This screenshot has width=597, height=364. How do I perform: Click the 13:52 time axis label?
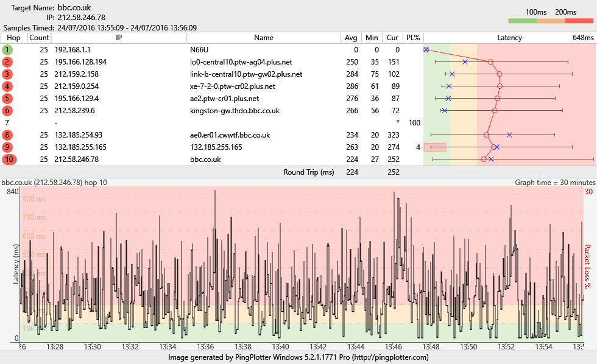click(x=506, y=346)
